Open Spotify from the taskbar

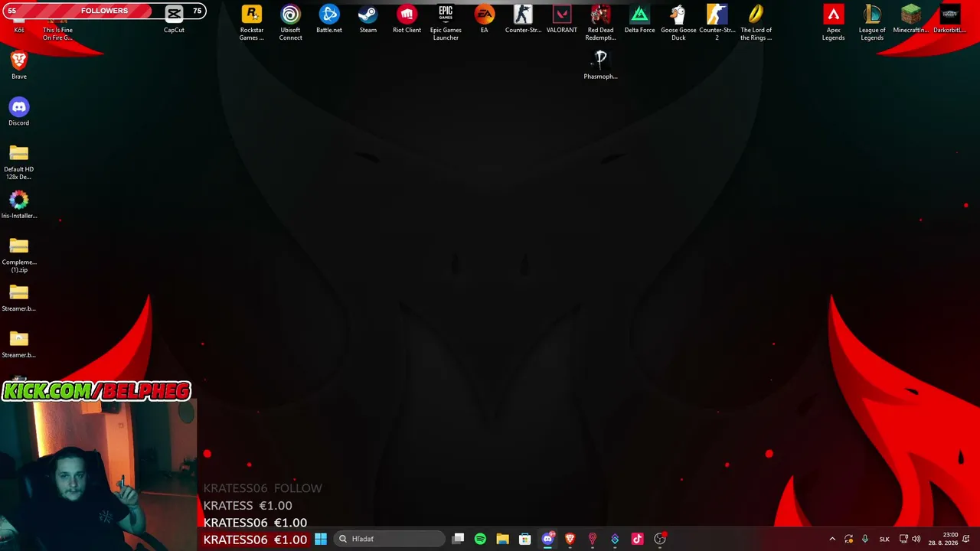point(480,539)
